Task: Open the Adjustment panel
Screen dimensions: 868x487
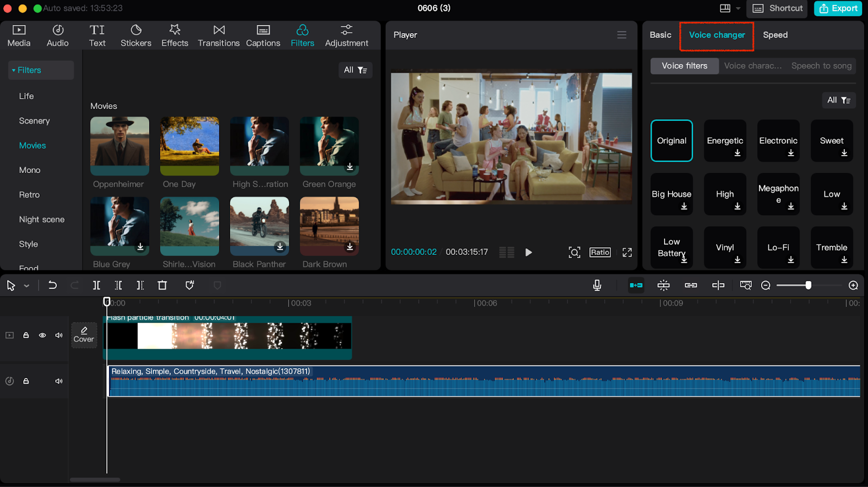Action: coord(347,36)
